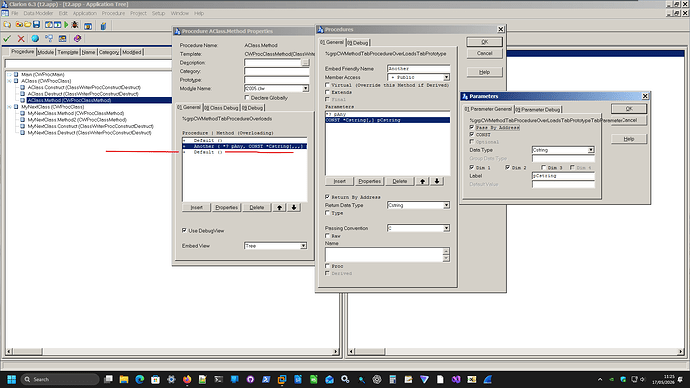This screenshot has width=690, height=388.
Task: Open Embed View dropdown
Action: (303, 245)
